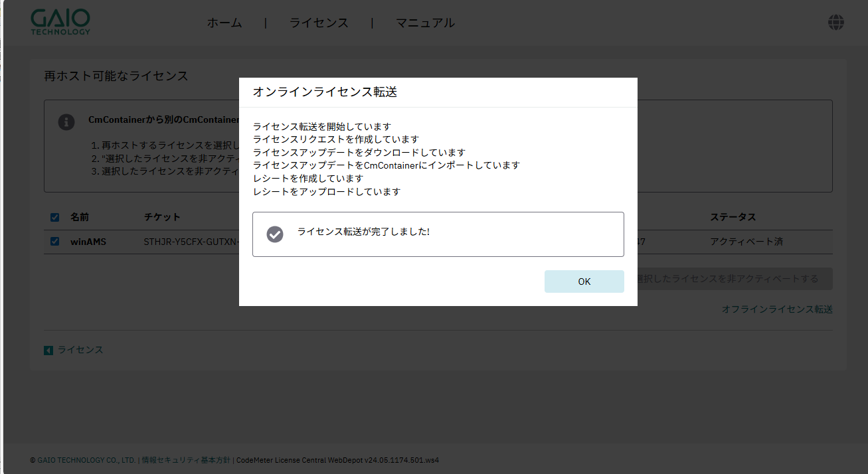The height and width of the screenshot is (474, 868).
Task: Go to the マニュアル menu item
Action: 425,23
